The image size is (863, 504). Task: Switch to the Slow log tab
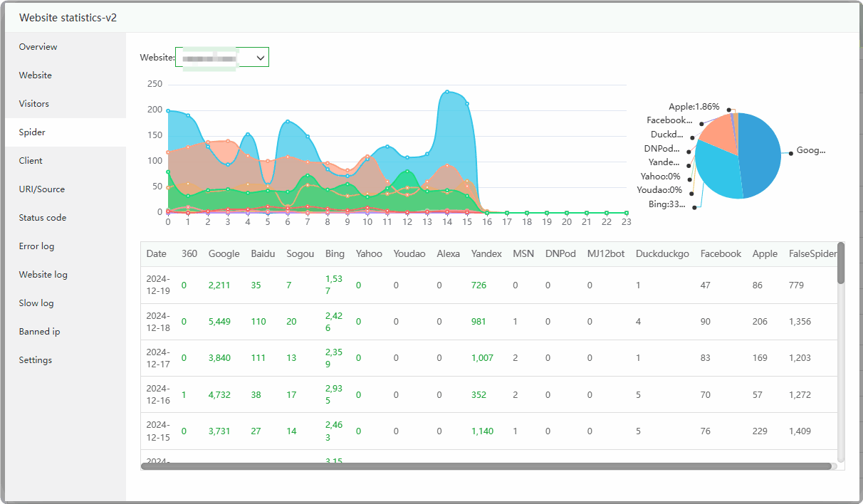tap(36, 303)
